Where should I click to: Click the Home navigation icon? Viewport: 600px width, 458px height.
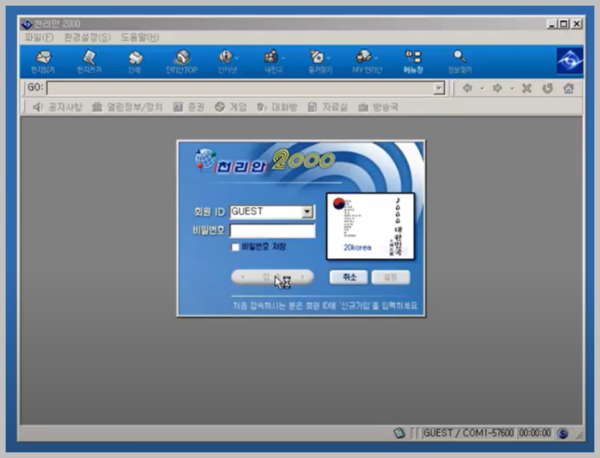pyautogui.click(x=569, y=88)
